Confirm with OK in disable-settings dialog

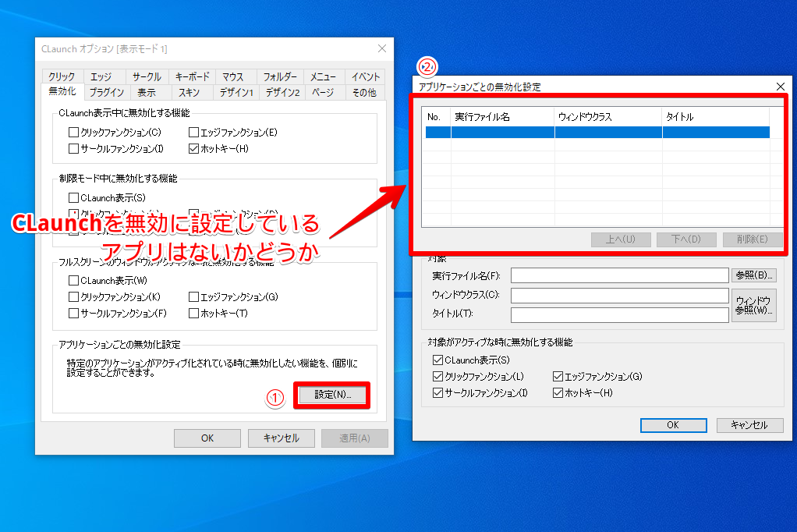pyautogui.click(x=674, y=425)
